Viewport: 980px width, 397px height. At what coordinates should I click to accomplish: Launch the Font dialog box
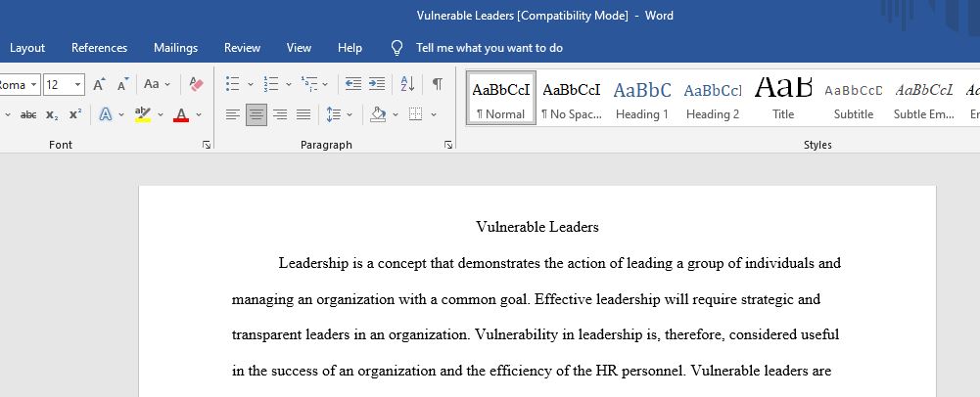coord(207,145)
